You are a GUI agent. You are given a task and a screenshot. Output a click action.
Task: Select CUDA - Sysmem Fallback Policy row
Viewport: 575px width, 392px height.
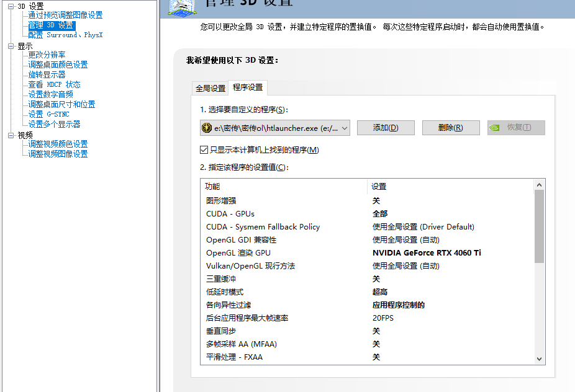(368, 227)
